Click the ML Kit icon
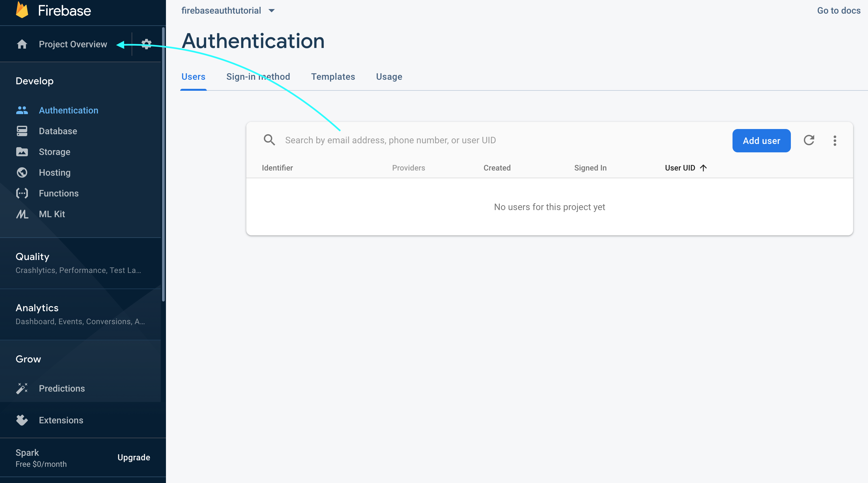868x483 pixels. pos(22,214)
